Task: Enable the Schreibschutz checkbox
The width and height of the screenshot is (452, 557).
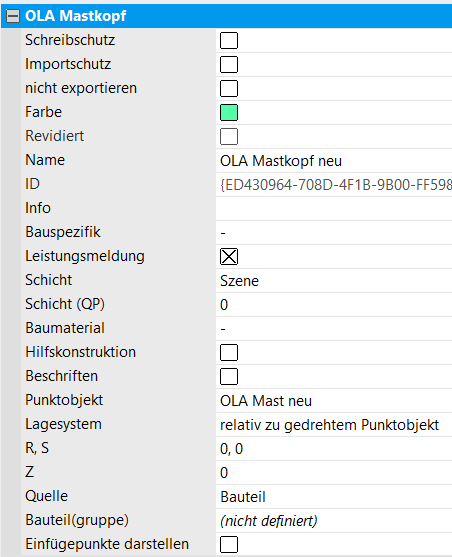Action: 229,40
